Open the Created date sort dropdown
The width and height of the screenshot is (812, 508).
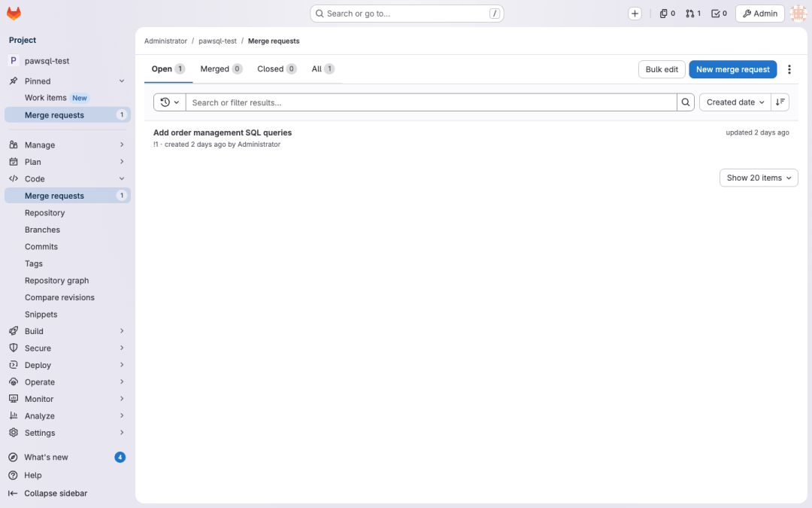[x=735, y=102]
